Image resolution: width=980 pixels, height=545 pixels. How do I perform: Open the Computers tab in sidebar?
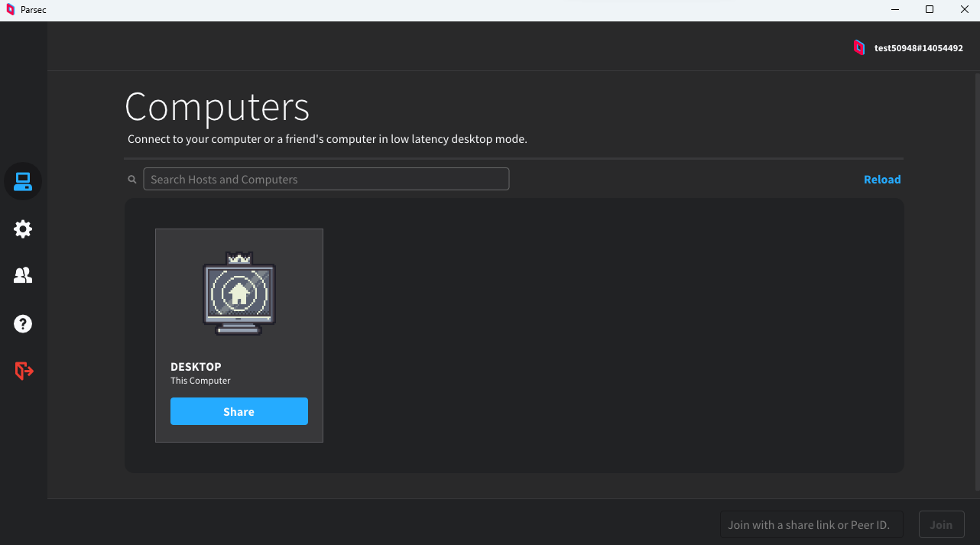[x=23, y=182]
